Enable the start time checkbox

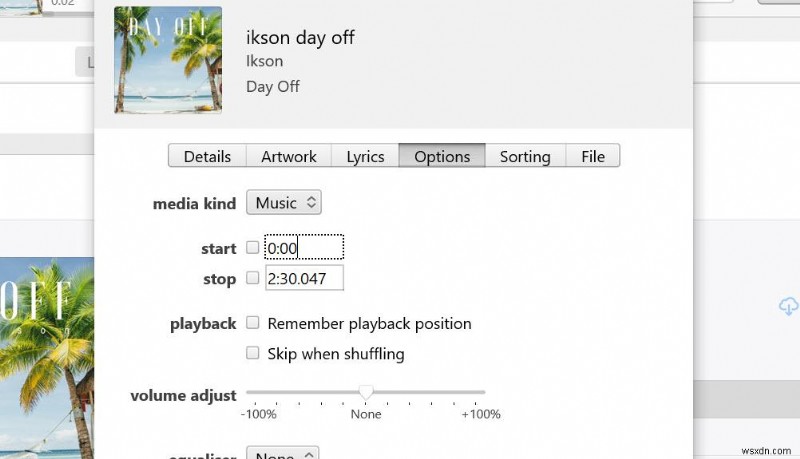pyautogui.click(x=253, y=247)
